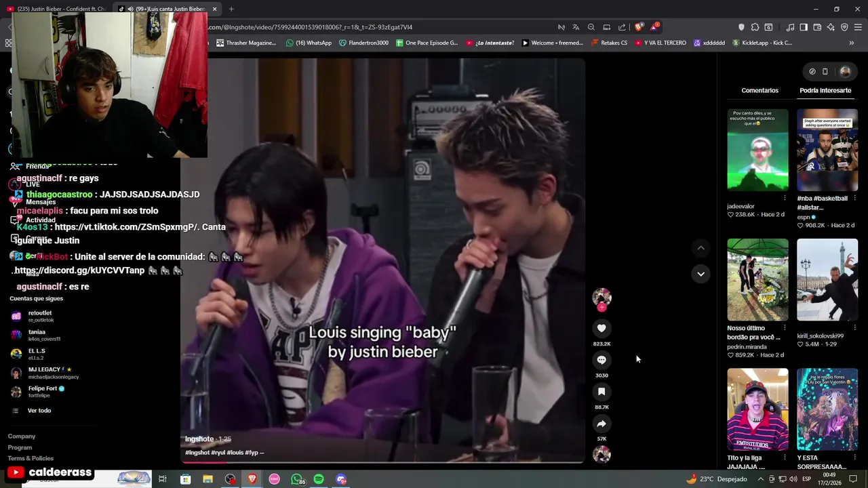Open the Brave VPN shield icon
The image size is (868, 488).
pos(844,27)
